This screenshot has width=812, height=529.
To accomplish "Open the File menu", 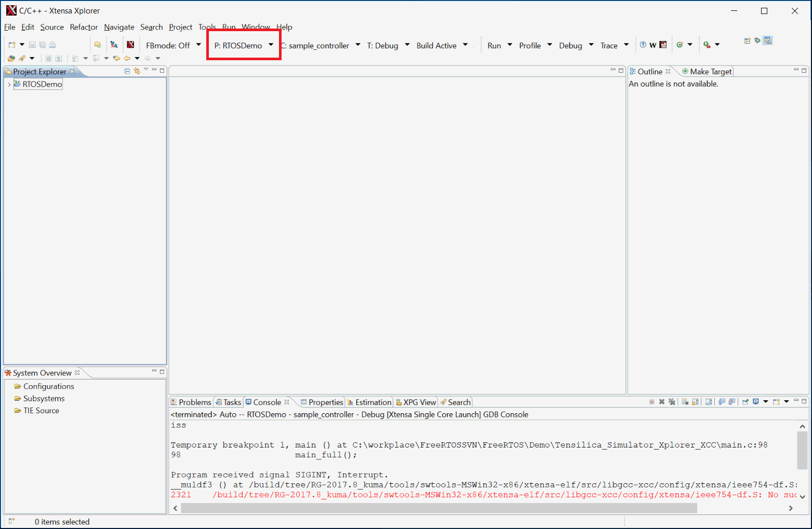I will click(10, 27).
